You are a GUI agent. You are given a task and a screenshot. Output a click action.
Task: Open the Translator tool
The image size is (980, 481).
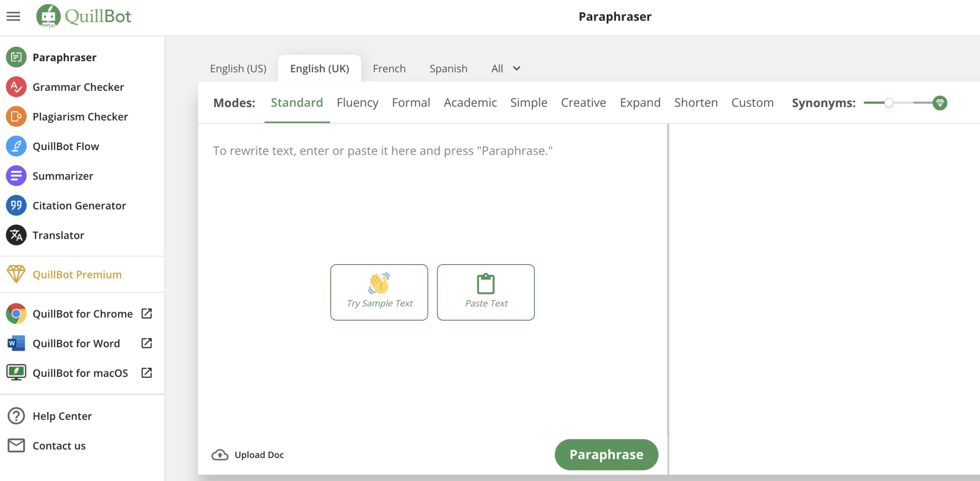[x=58, y=235]
